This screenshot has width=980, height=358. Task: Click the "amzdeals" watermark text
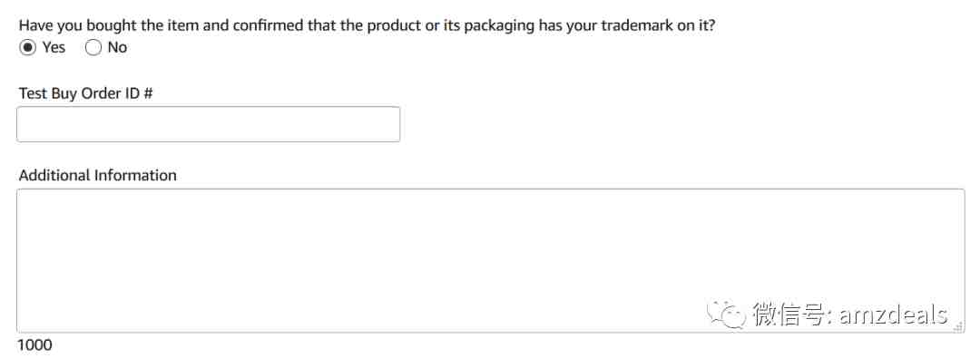coord(894,314)
